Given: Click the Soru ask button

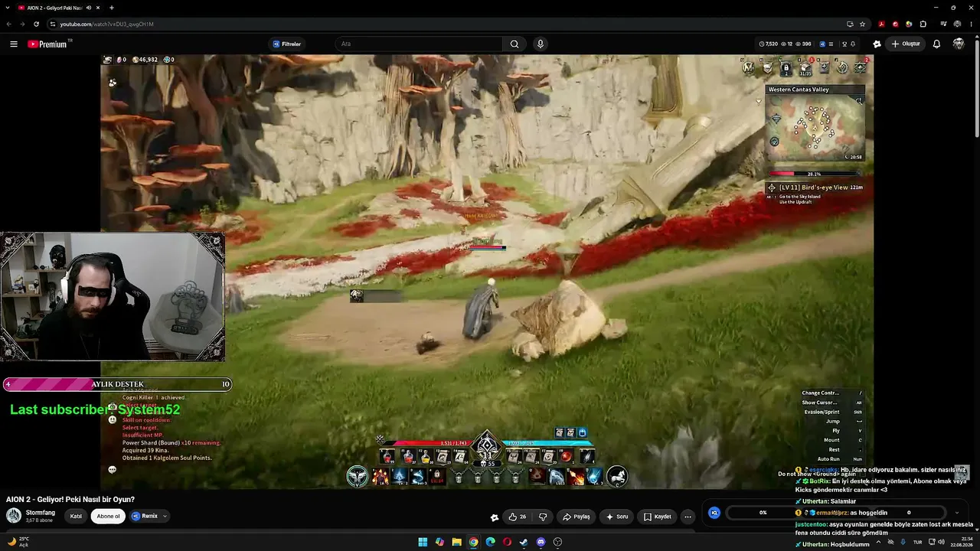Looking at the screenshot, I should coord(617,517).
